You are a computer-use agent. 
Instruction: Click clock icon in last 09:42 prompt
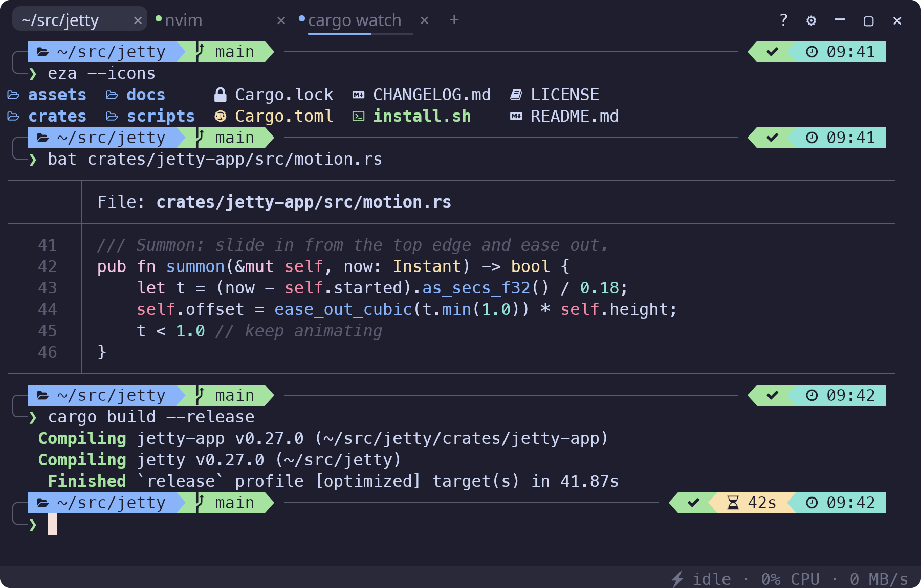[x=812, y=503]
